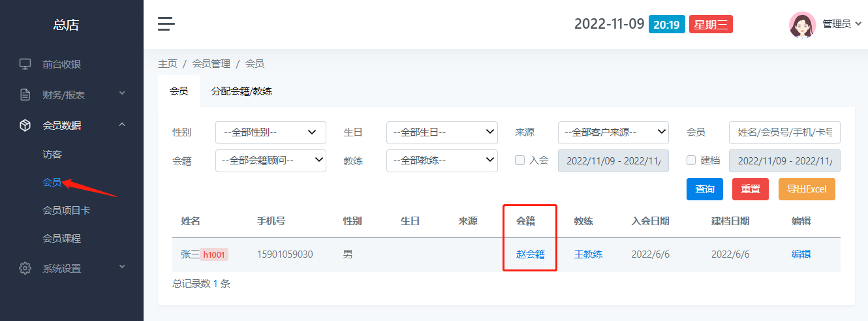Screen dimensions: 868x321
Task: Click the red 重置 button
Action: point(751,189)
